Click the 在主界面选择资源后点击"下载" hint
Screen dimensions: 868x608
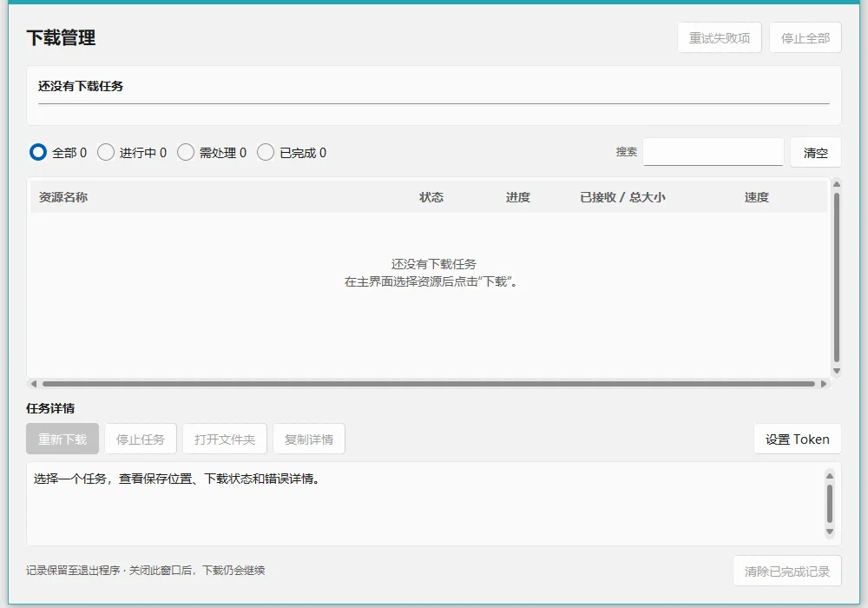coord(431,281)
